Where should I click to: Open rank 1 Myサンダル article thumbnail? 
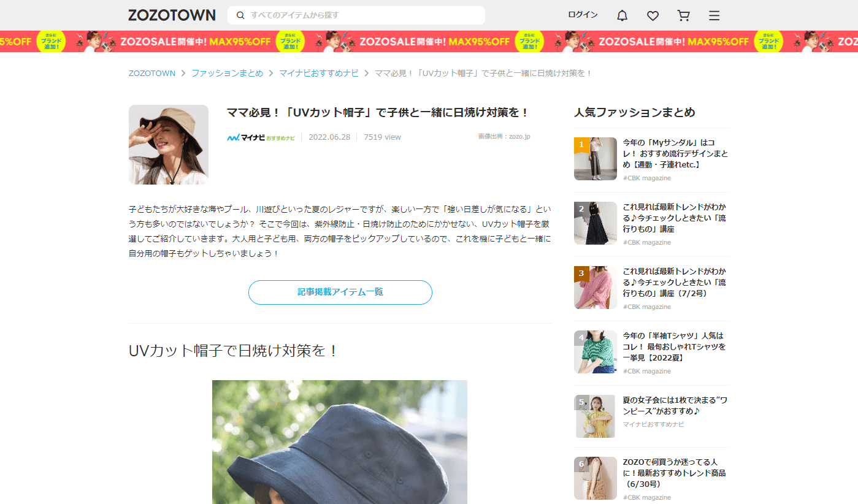point(595,159)
